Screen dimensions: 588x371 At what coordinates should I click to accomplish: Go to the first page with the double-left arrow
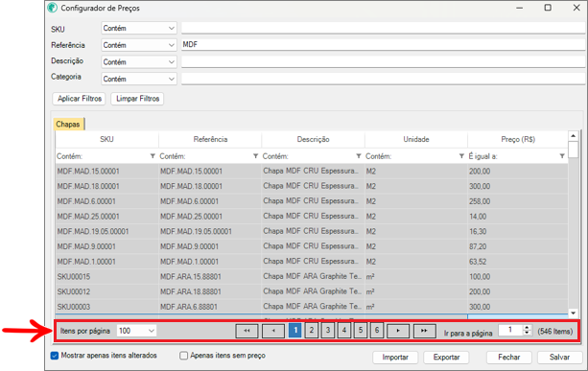coord(247,331)
